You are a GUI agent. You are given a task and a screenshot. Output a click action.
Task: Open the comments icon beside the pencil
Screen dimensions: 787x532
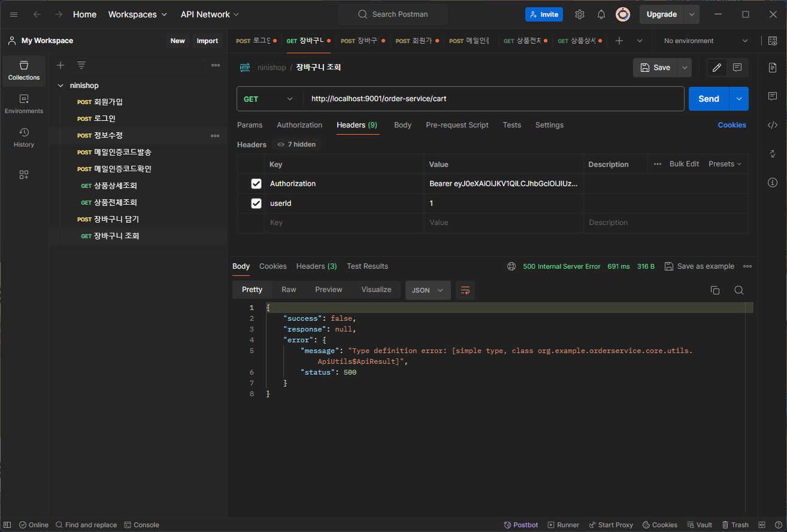tap(737, 68)
